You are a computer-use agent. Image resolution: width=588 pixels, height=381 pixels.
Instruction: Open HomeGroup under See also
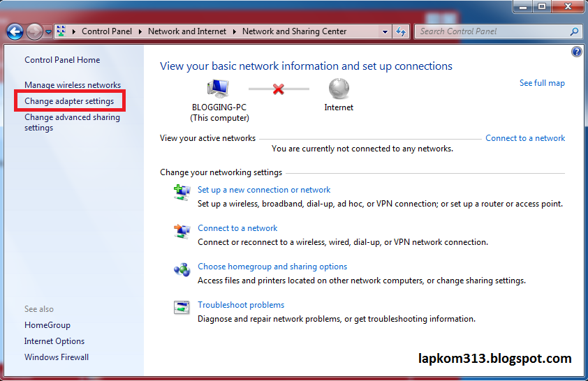[x=47, y=325]
